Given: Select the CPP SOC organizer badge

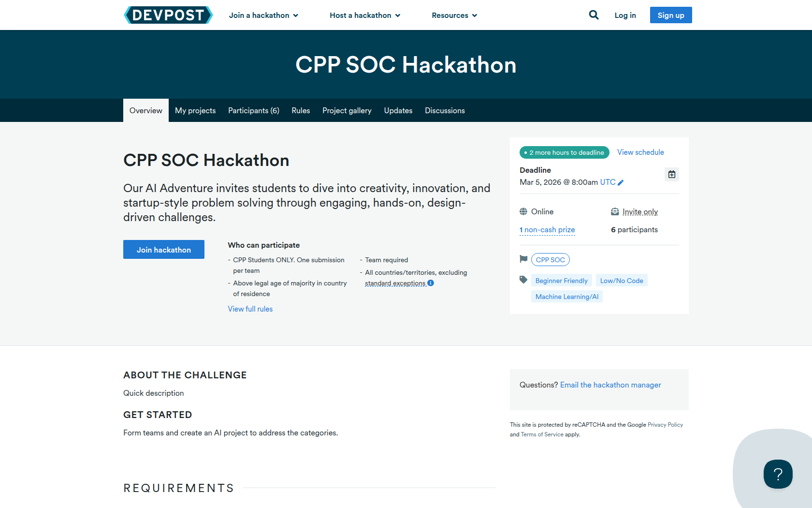Looking at the screenshot, I should (x=550, y=260).
